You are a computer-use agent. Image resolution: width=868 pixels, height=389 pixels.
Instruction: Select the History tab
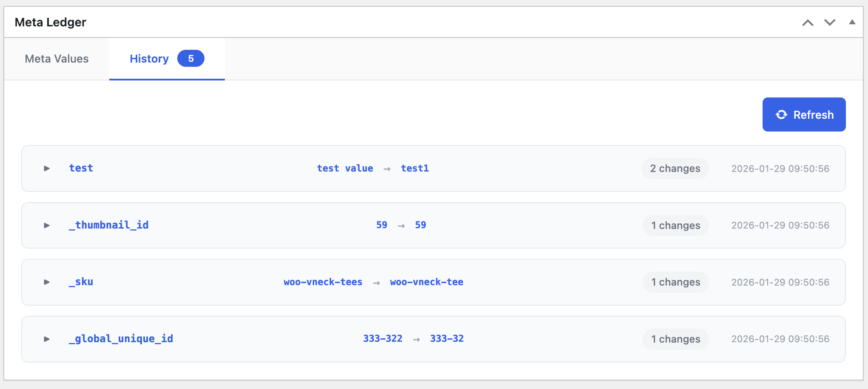[149, 59]
